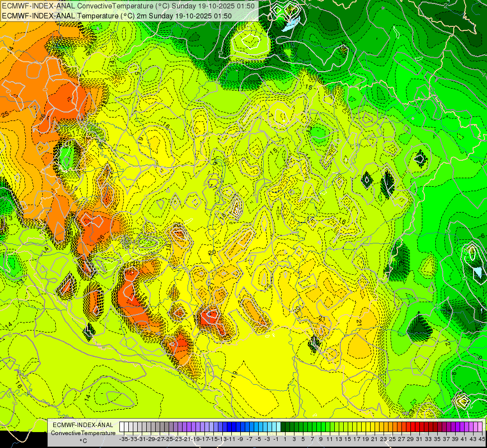Viewport: 487px width, 448px height.
Task: Click legend scale value '-15'
Action: point(214,439)
